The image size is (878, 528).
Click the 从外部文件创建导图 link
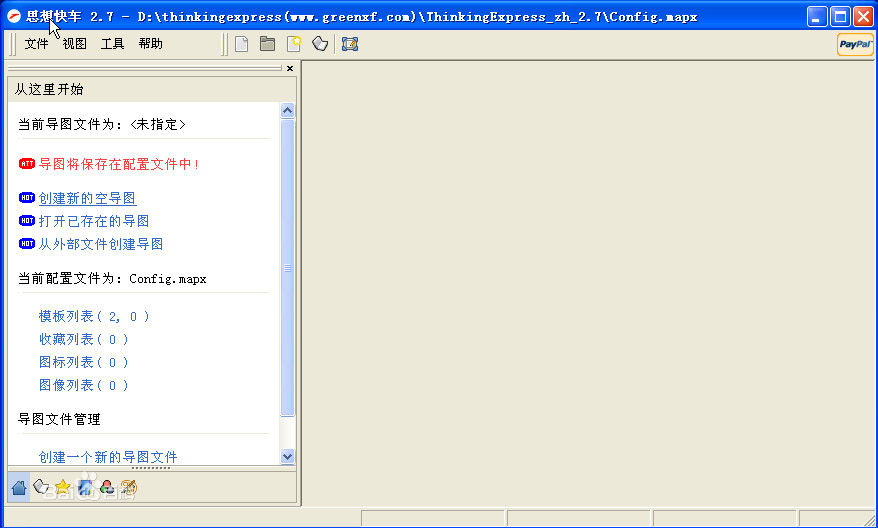tap(101, 244)
